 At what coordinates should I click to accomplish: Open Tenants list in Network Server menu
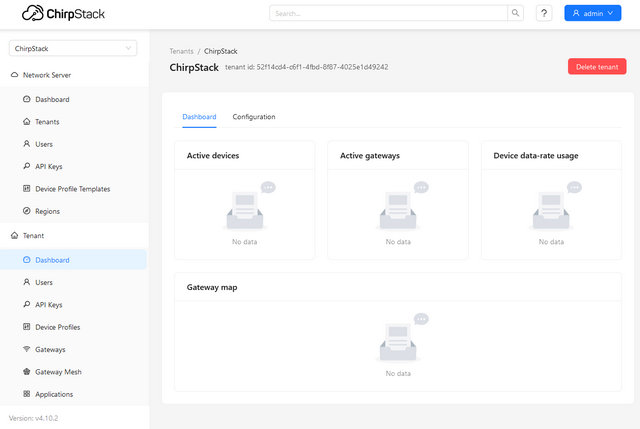pos(47,121)
